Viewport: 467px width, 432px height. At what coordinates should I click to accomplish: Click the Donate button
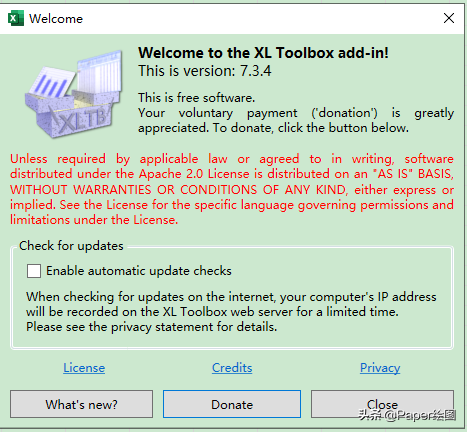pyautogui.click(x=232, y=404)
